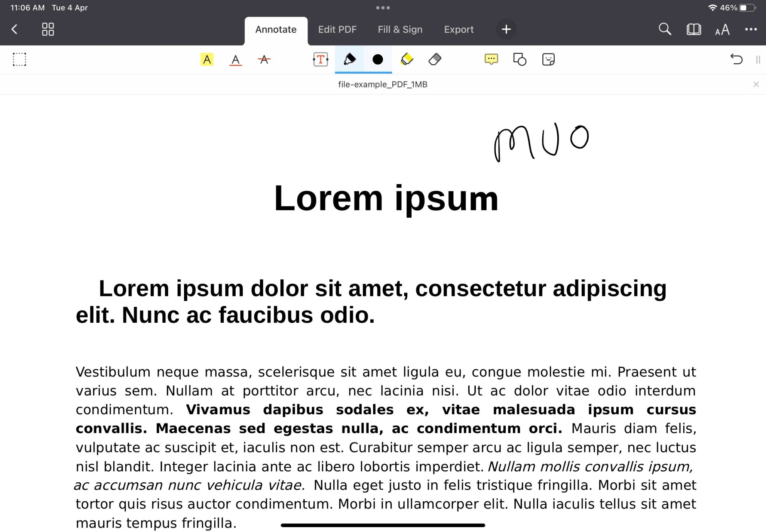Select the highlighter marker tool
766x532 pixels.
pyautogui.click(x=407, y=59)
